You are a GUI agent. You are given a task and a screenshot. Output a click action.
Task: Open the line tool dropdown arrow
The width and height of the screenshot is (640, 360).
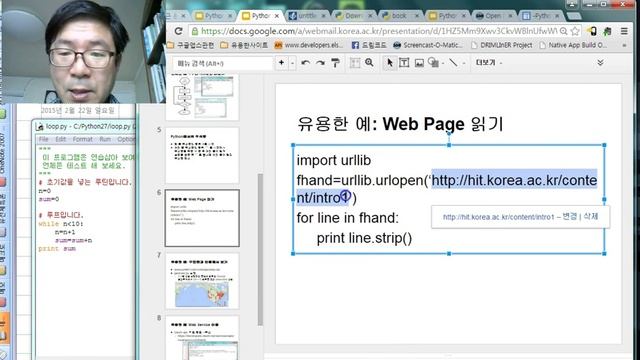pos(464,63)
